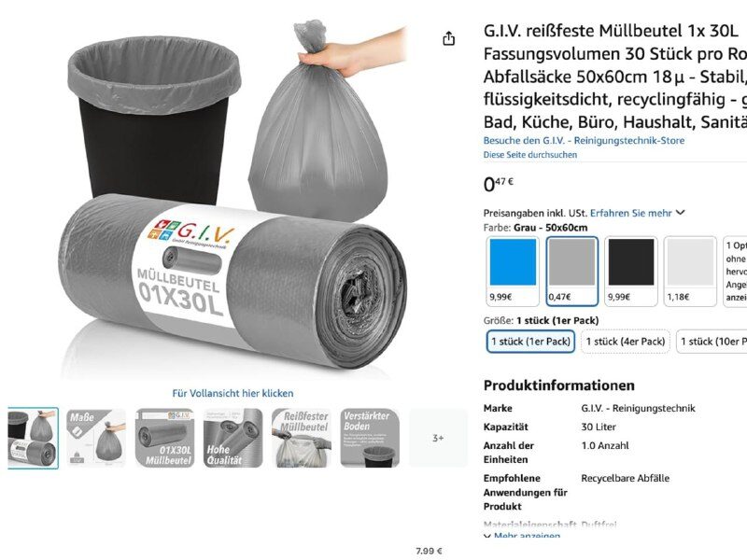Select size 1 stück (4er Pack)
The height and width of the screenshot is (560, 747).
[x=625, y=342]
